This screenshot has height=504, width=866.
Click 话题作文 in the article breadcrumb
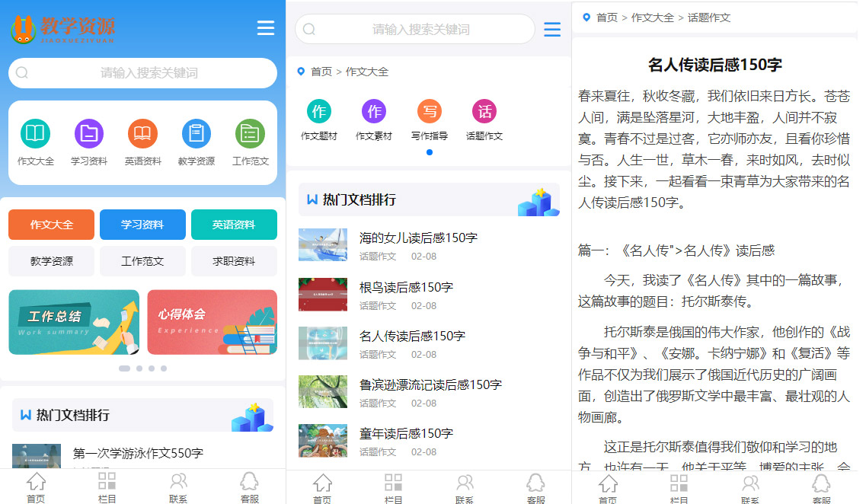click(708, 18)
